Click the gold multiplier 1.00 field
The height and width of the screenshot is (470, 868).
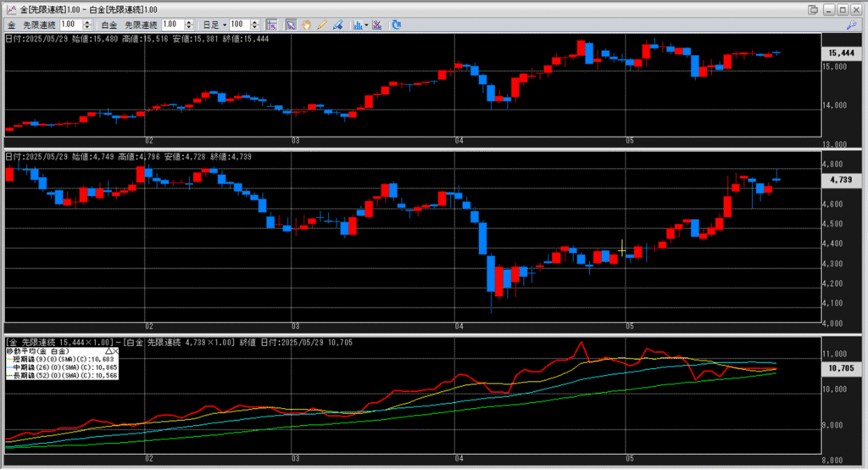coord(71,25)
